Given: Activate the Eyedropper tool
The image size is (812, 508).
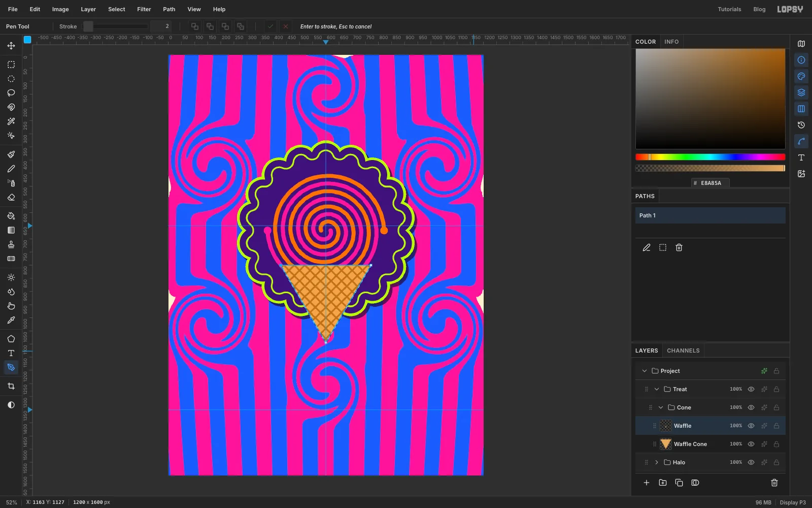Looking at the screenshot, I should pos(11,320).
